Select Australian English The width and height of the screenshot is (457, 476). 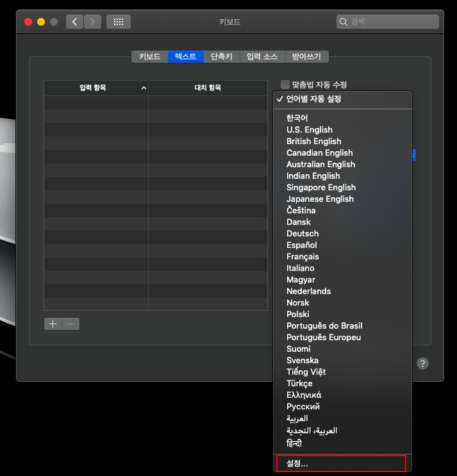tap(342, 164)
